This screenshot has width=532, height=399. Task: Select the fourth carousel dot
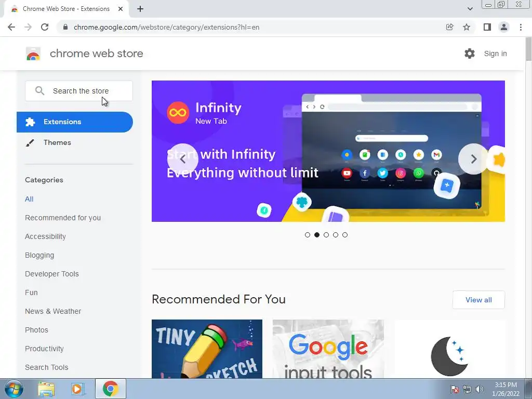coord(336,235)
